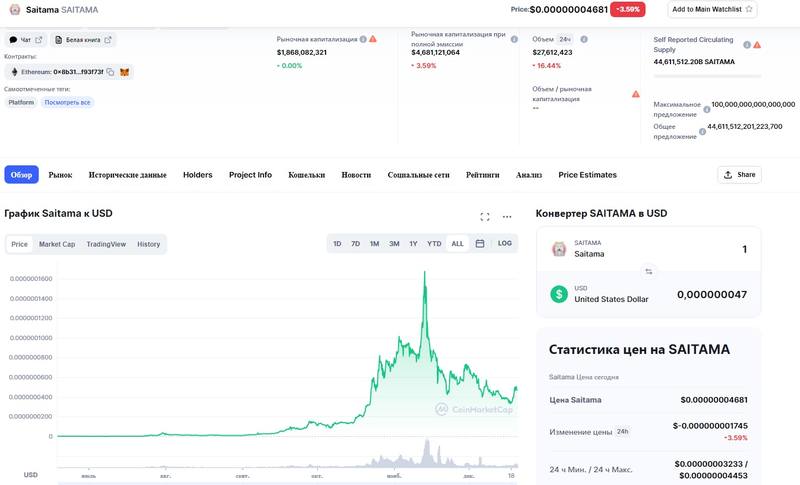
Task: Set chart range to 1Y
Action: pyautogui.click(x=413, y=244)
